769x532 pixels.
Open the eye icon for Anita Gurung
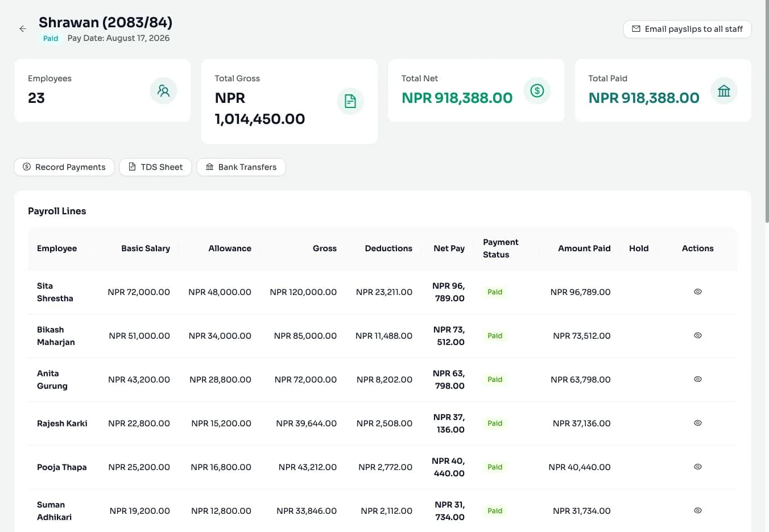point(698,379)
